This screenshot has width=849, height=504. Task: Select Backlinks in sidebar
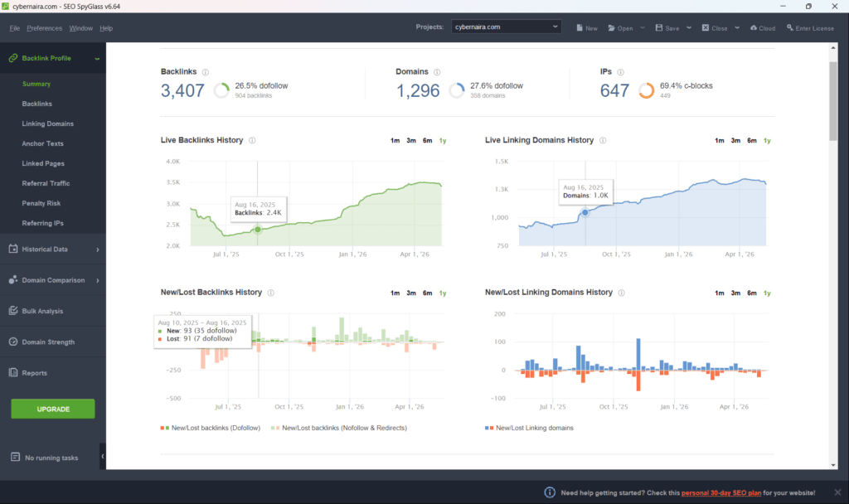coord(36,104)
